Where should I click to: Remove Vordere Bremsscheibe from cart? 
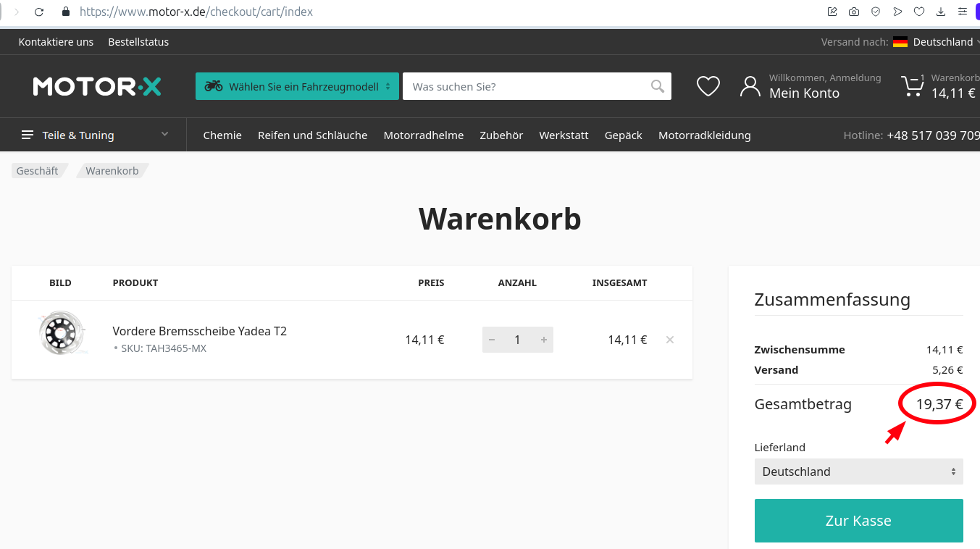pyautogui.click(x=670, y=340)
